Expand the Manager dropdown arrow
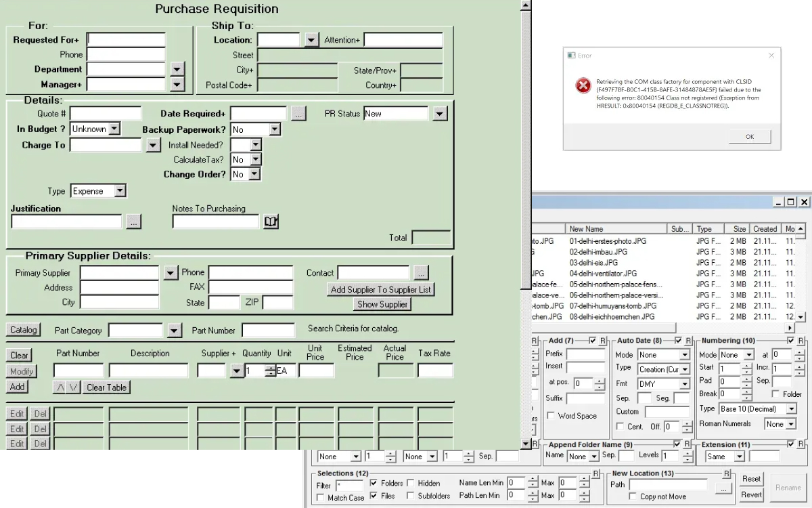This screenshot has height=508, width=812. [x=177, y=85]
